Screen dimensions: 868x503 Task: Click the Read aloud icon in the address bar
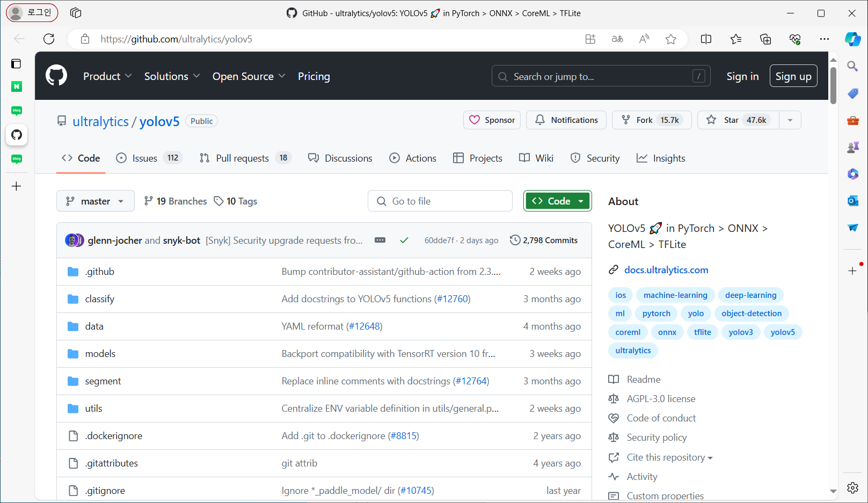pyautogui.click(x=644, y=39)
